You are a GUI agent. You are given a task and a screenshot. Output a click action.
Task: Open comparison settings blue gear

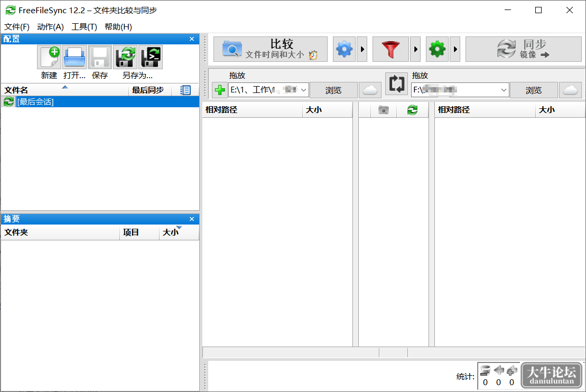pyautogui.click(x=344, y=49)
